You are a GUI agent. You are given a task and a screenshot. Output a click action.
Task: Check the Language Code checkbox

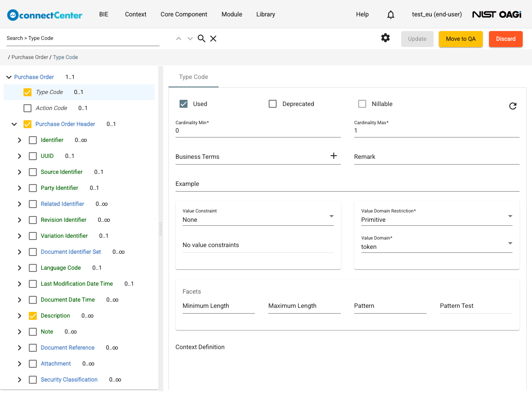33,268
